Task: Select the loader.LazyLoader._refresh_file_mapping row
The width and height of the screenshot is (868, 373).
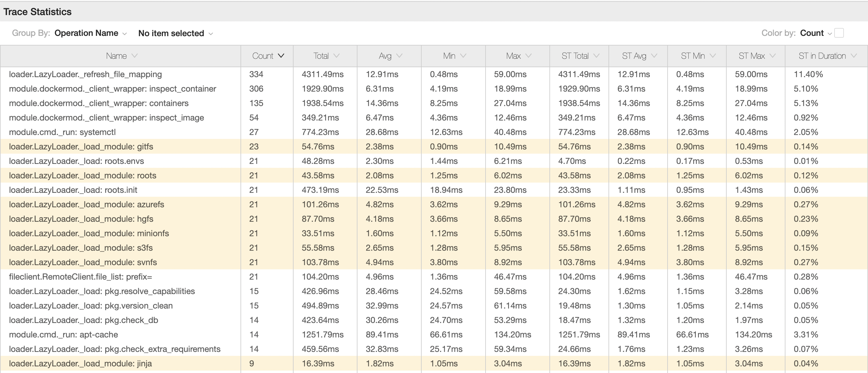Action: pos(85,74)
